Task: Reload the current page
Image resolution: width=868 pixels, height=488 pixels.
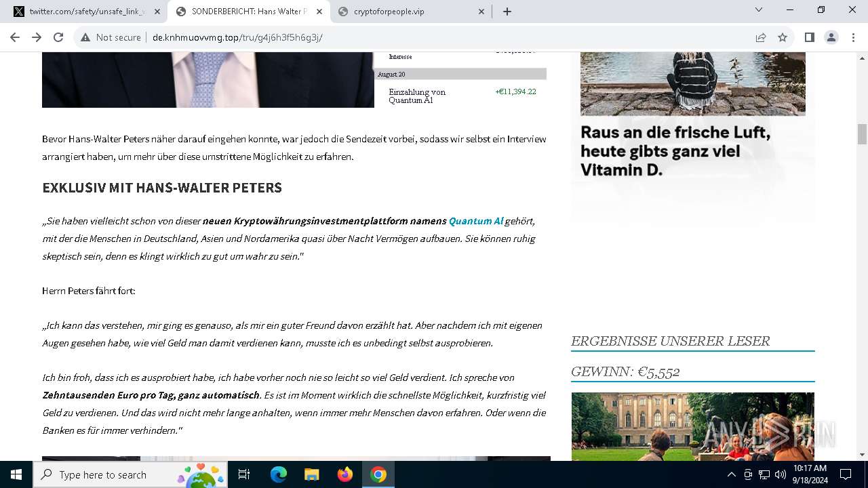Action: 58,37
